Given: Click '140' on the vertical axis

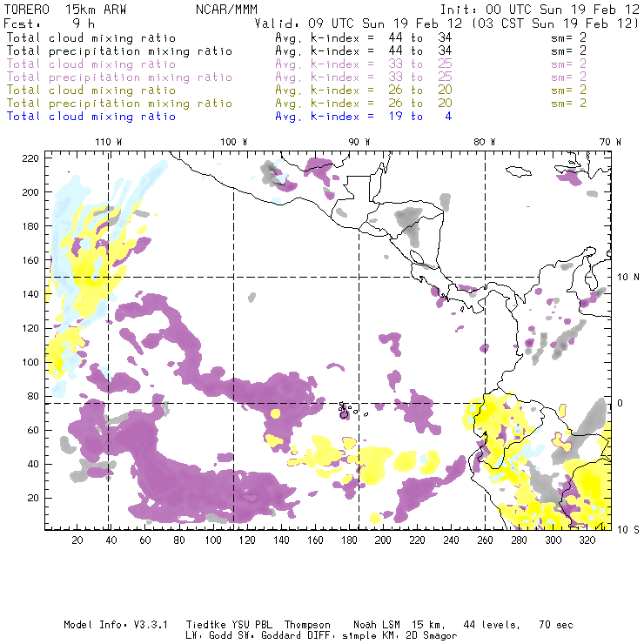Looking at the screenshot, I should 30,294.
